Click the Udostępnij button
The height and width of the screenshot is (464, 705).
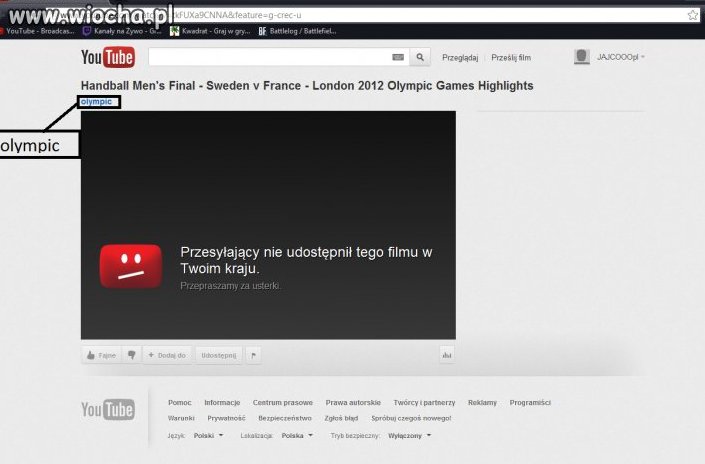219,355
